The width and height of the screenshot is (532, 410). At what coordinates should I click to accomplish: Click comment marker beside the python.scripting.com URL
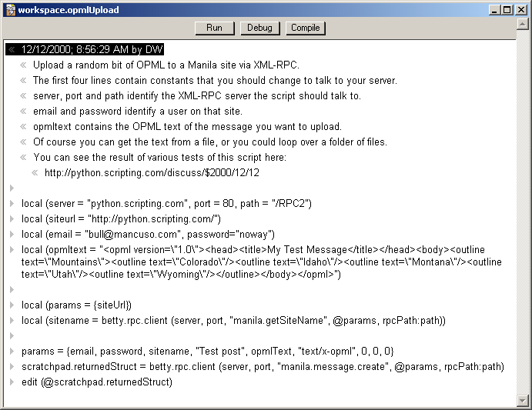[35, 173]
